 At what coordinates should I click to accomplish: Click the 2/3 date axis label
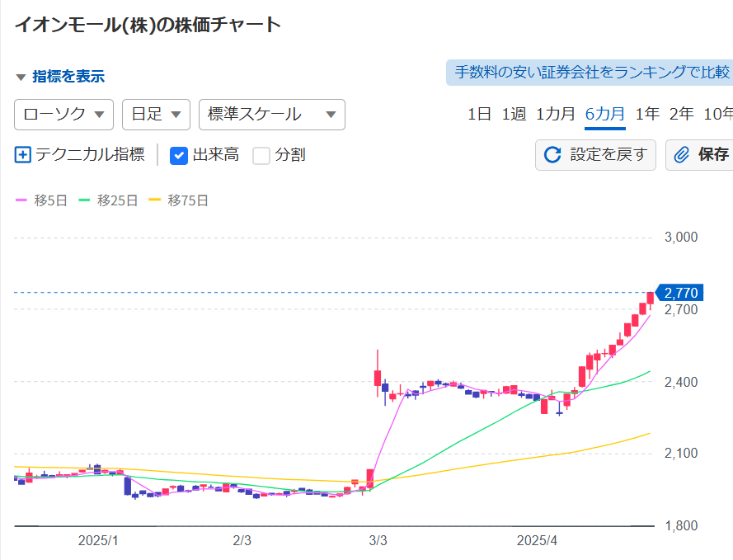[242, 541]
